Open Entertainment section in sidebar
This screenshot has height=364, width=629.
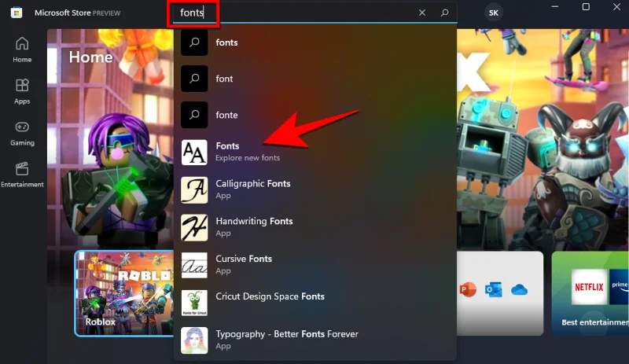tap(22, 175)
